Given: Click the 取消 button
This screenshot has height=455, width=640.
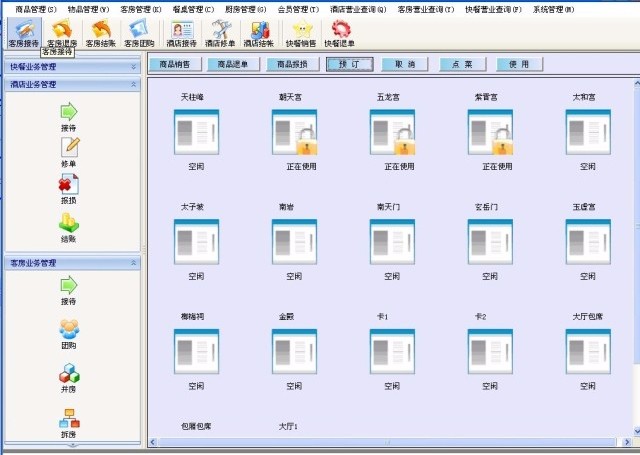Looking at the screenshot, I should point(404,64).
